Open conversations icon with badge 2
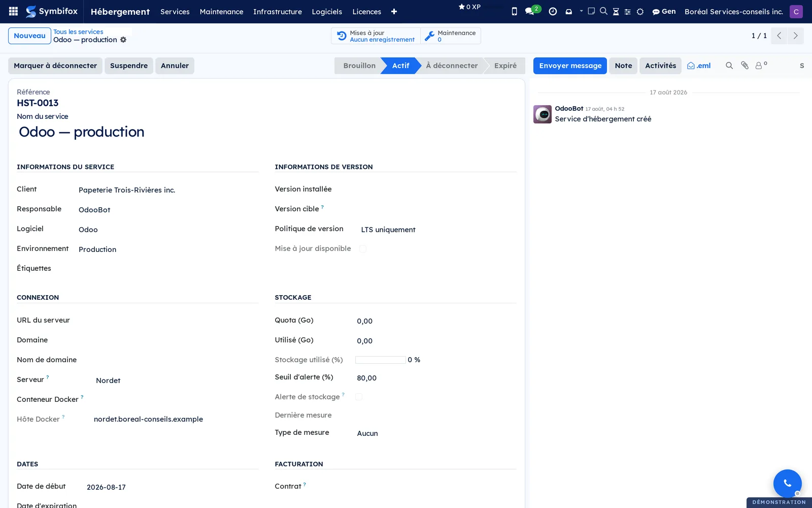812x508 pixels. coord(532,11)
